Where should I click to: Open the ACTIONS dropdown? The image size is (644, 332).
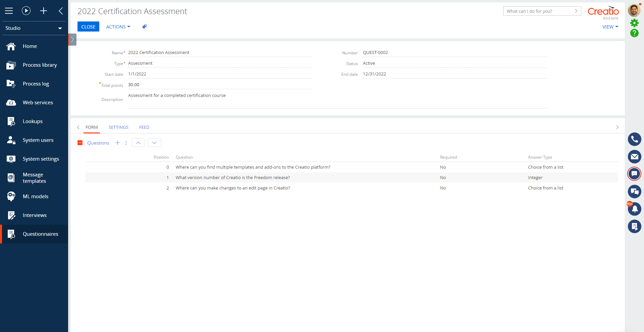(x=118, y=26)
